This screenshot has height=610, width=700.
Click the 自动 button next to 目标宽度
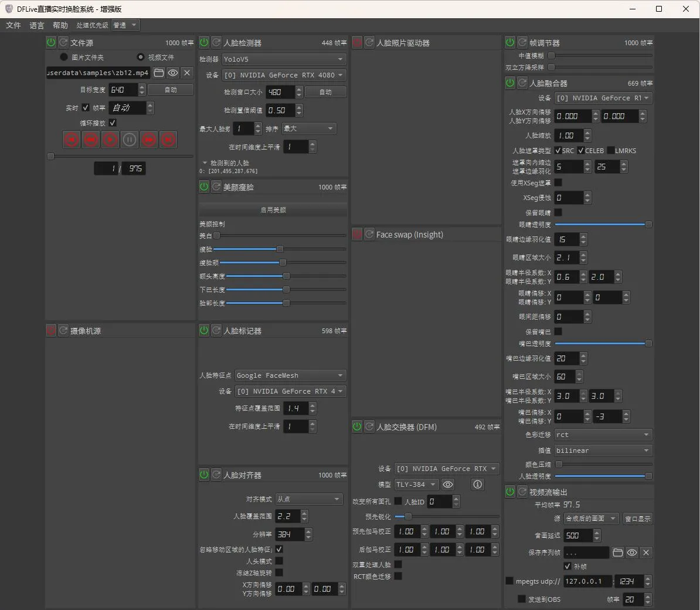point(171,89)
